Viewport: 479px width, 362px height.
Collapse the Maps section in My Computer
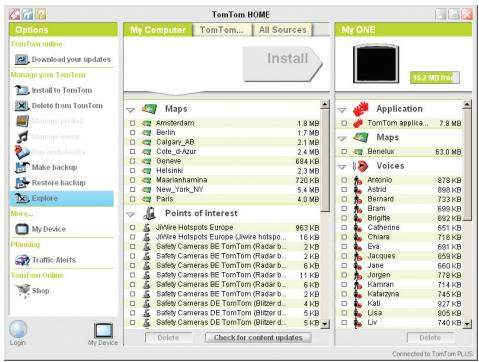click(131, 110)
